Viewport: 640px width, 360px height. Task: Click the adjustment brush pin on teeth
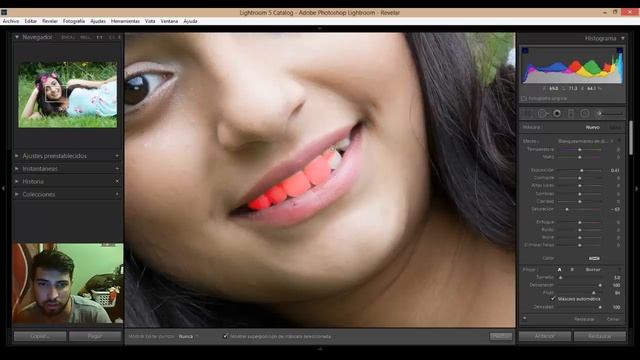point(332,149)
